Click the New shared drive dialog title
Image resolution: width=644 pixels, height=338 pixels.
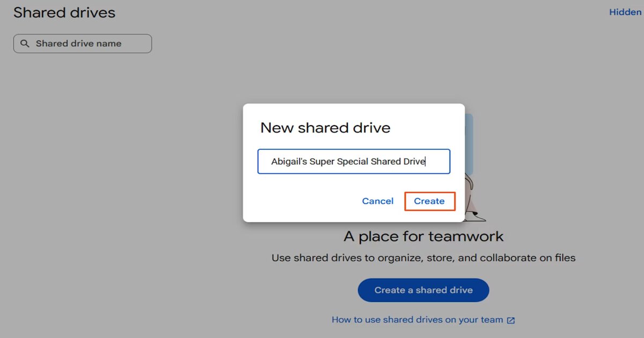[325, 128]
